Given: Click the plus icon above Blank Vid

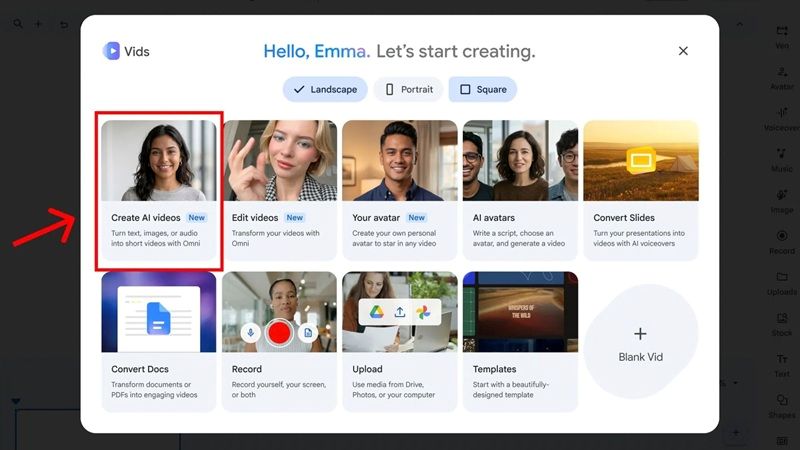Looking at the screenshot, I should click(640, 334).
